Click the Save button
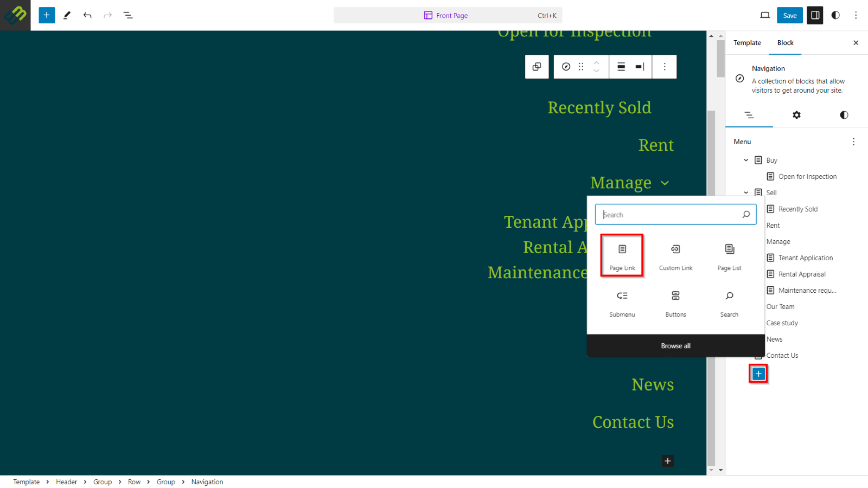This screenshot has width=868, height=488. pyautogui.click(x=789, y=15)
